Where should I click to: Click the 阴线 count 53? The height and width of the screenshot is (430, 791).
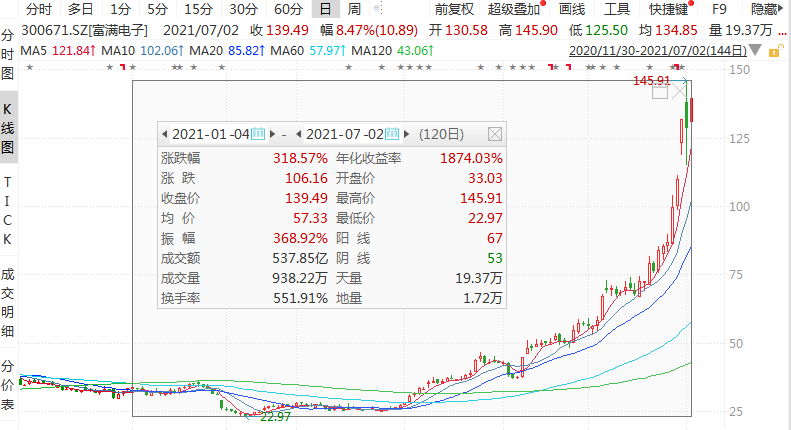click(x=494, y=258)
